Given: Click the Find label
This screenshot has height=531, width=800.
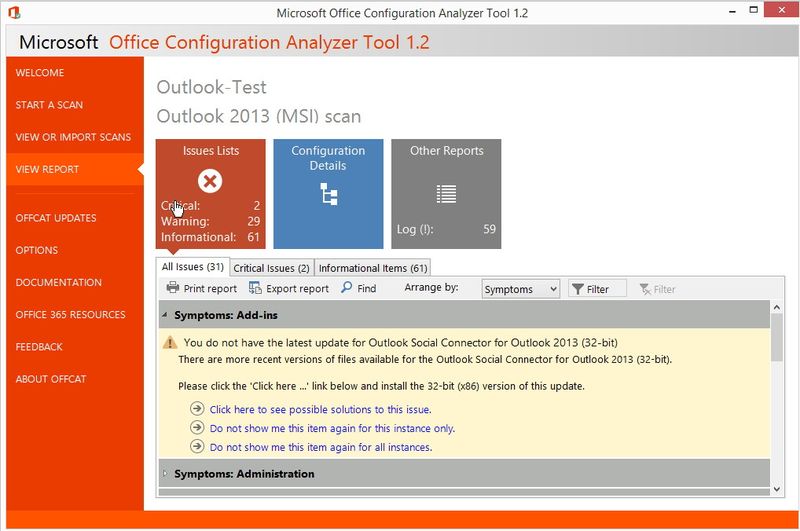Looking at the screenshot, I should tap(366, 289).
